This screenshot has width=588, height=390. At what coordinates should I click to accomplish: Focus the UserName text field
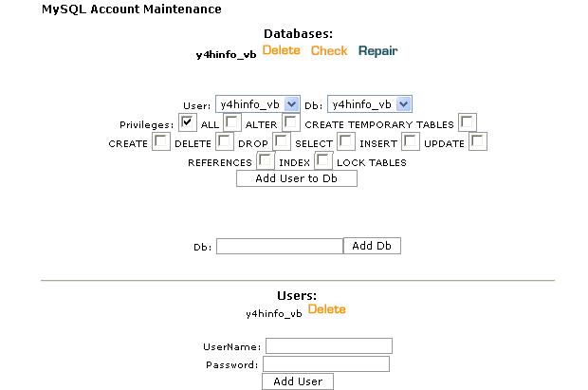coord(329,345)
